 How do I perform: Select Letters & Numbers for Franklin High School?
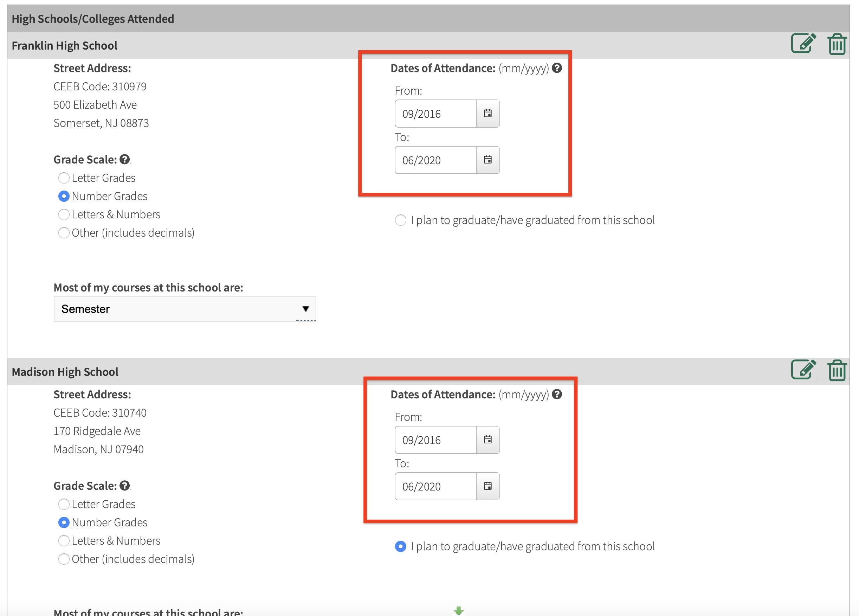tap(64, 214)
